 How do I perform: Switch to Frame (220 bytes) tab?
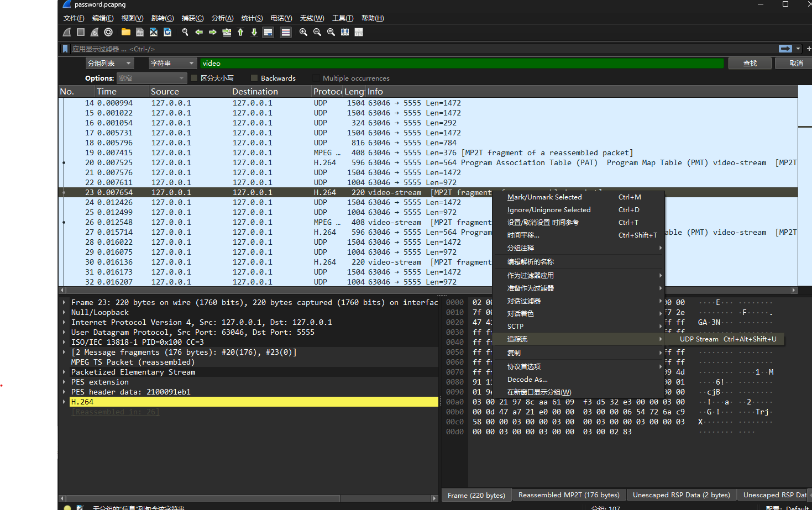click(x=476, y=495)
